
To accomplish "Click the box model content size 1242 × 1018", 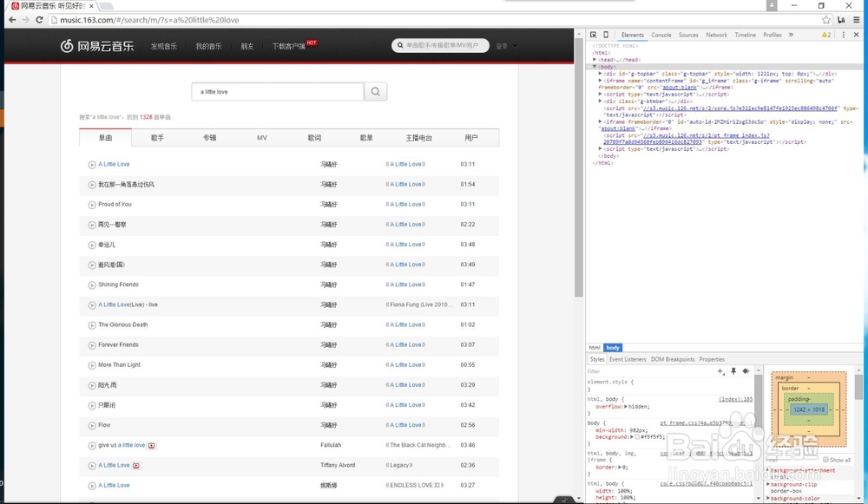I will (x=809, y=410).
